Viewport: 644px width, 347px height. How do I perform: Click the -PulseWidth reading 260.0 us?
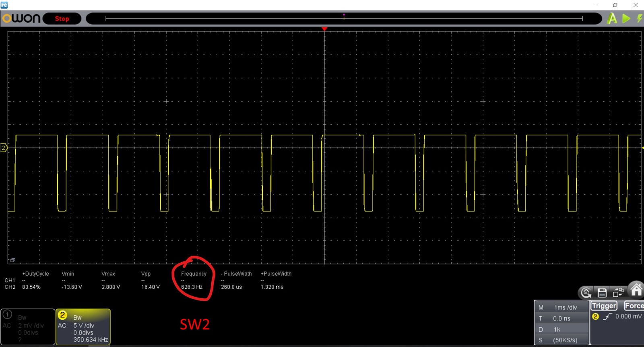pyautogui.click(x=231, y=287)
